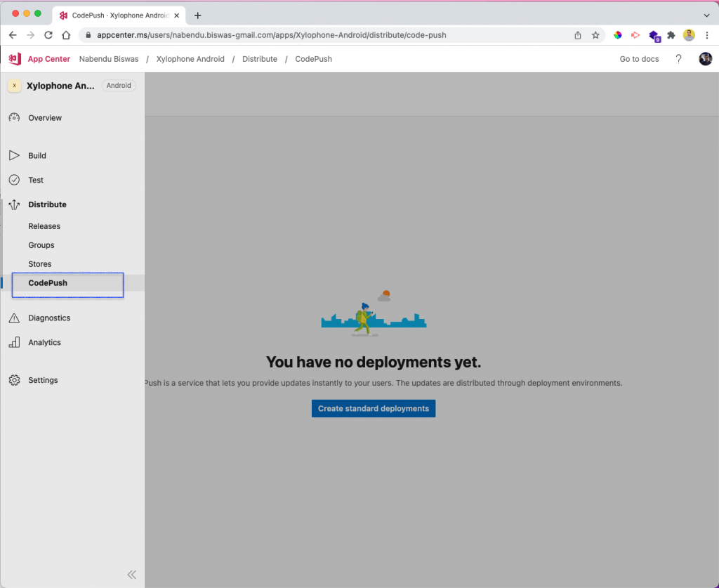Click the red arrow extension icon
The height and width of the screenshot is (588, 719).
(635, 35)
